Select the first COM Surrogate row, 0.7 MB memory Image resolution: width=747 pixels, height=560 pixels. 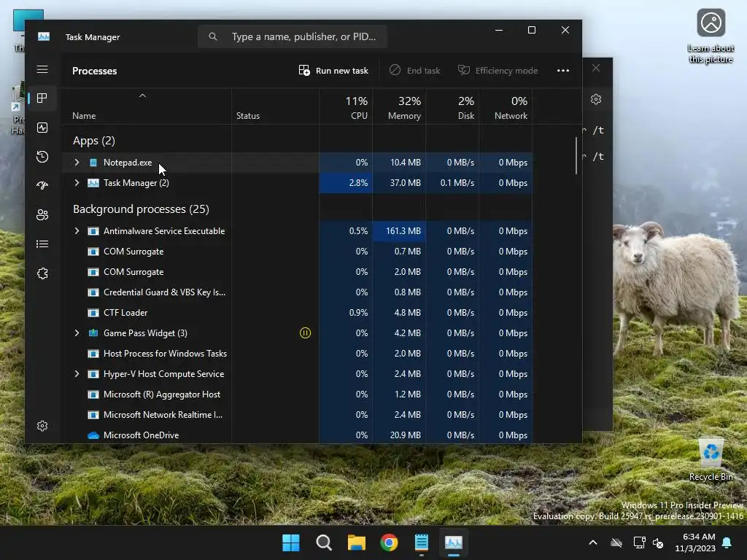297,252
